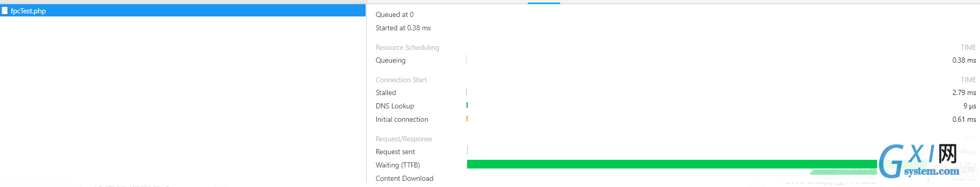Click the TIME header beside Resource Scheduling
Screen dimensions: 980x187
[x=968, y=47]
